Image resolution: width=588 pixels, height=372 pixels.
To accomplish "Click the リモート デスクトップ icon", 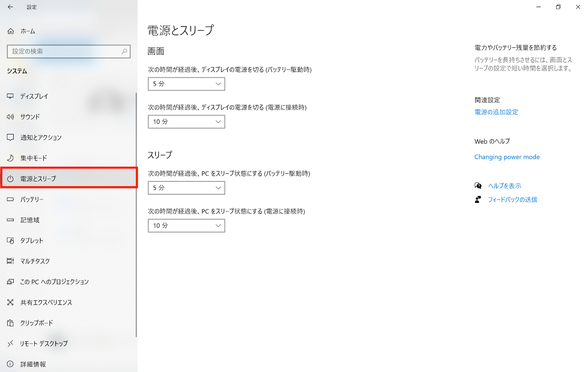I will [10, 343].
